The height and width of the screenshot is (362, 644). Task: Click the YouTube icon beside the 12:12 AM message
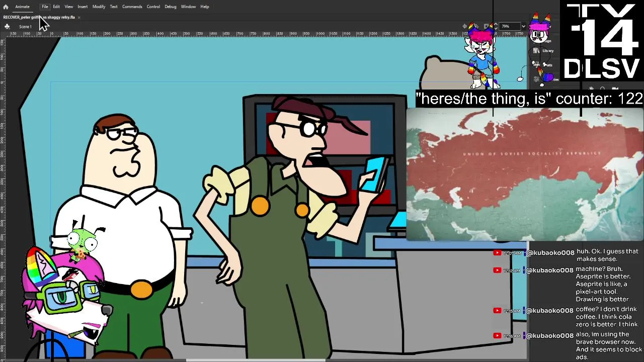[497, 270]
